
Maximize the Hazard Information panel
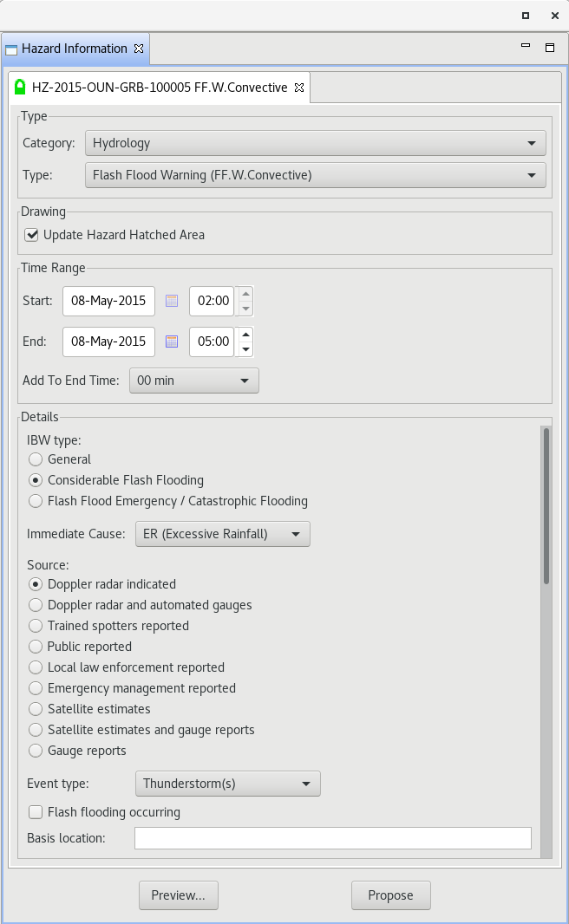(550, 48)
